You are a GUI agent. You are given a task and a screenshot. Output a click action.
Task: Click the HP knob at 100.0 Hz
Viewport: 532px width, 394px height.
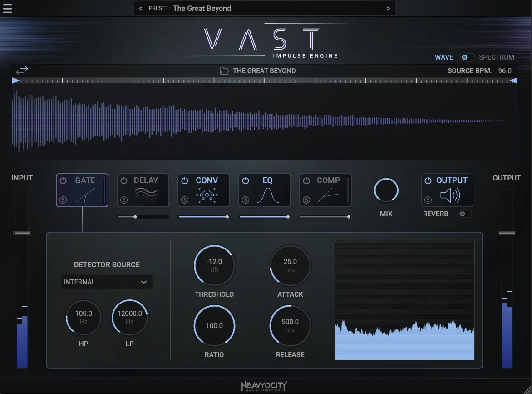[84, 318]
